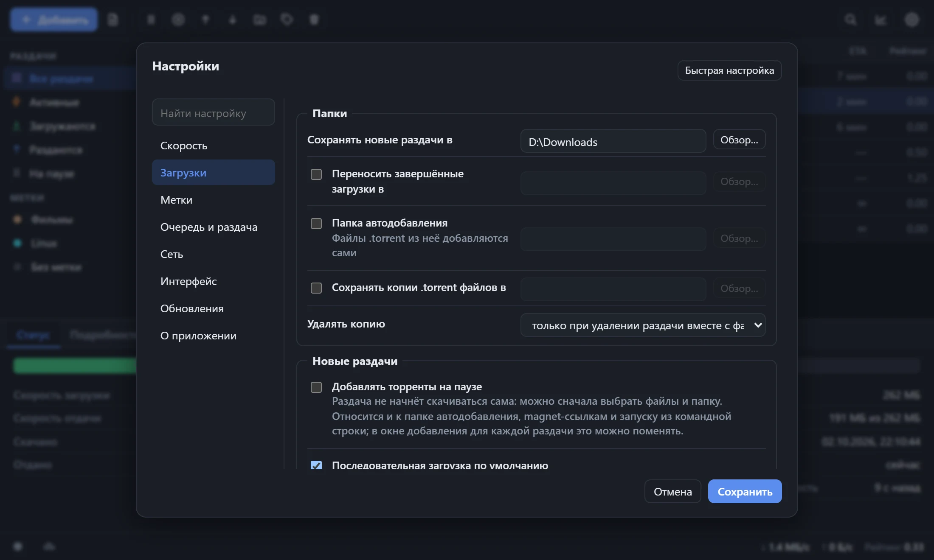Click the tag label icon in toolbar
The image size is (934, 560).
pos(287,20)
